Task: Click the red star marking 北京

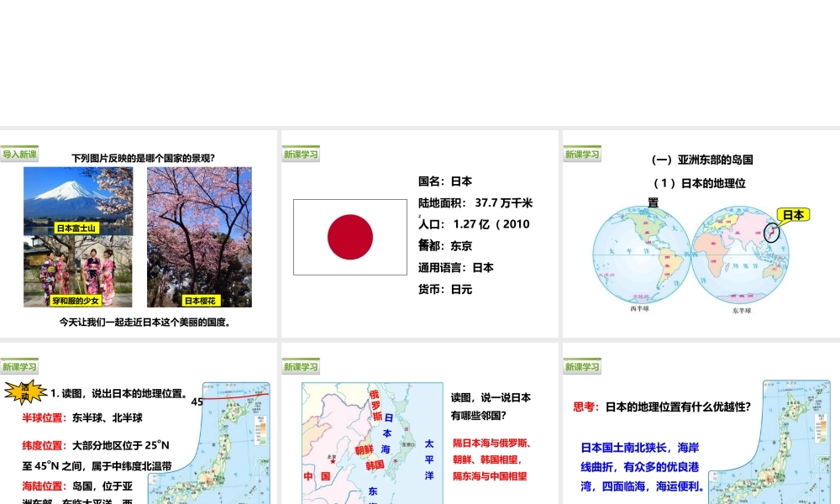Action: pyautogui.click(x=333, y=461)
